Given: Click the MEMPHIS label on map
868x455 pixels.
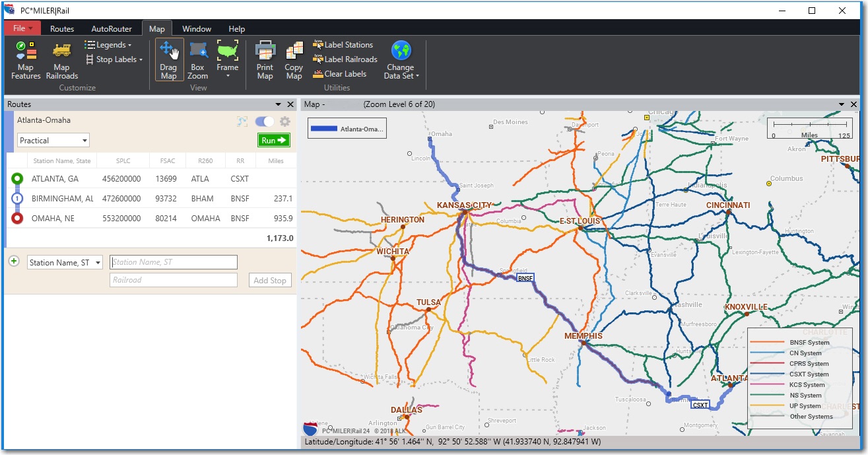Looking at the screenshot, I should [x=583, y=336].
